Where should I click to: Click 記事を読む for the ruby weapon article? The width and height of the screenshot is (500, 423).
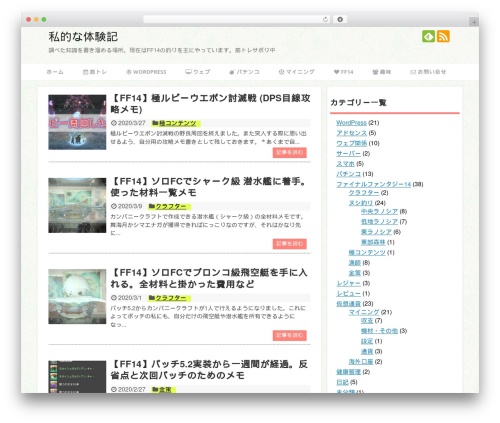(290, 152)
